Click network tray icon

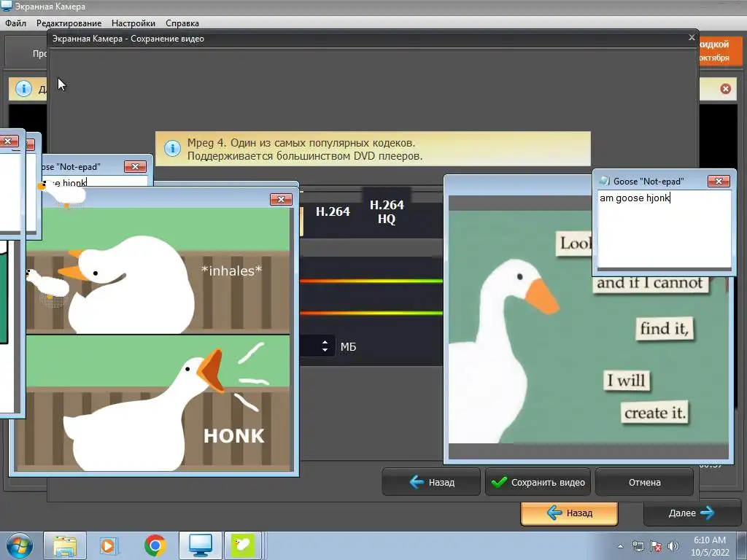coord(638,546)
